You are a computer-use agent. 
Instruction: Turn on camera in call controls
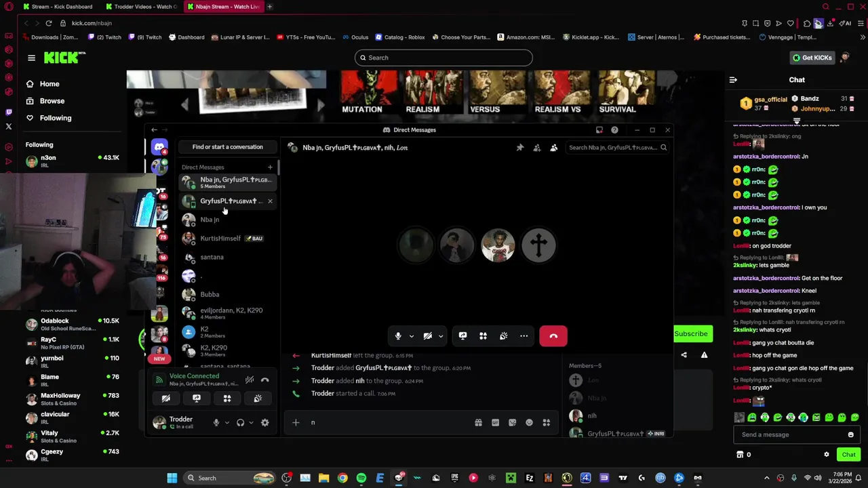(x=427, y=336)
